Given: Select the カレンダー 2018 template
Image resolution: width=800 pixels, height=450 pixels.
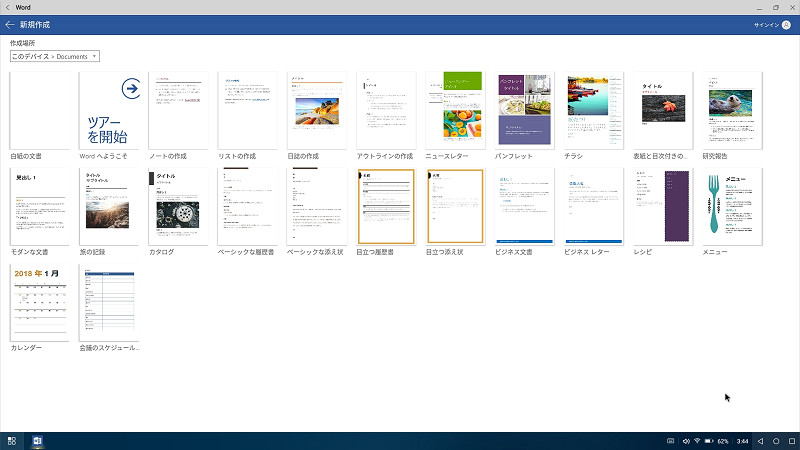Looking at the screenshot, I should pyautogui.click(x=40, y=303).
